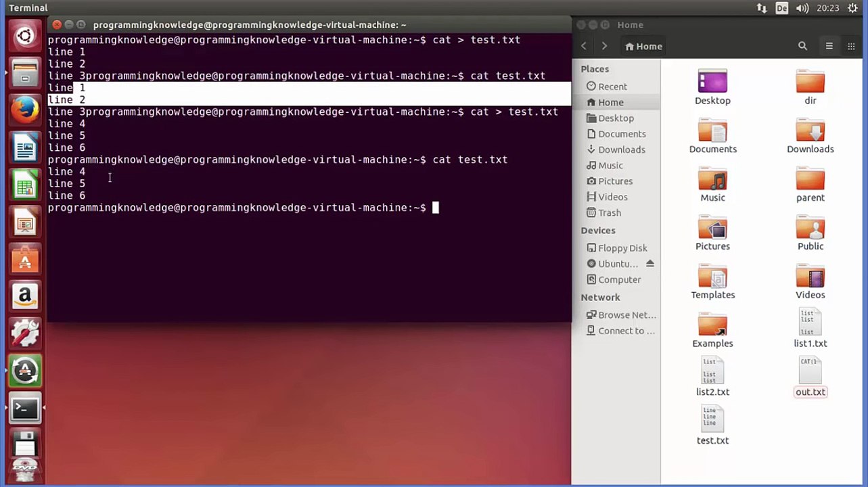Open the sound volume indicator
Image resolution: width=868 pixels, height=487 pixels.
coord(803,8)
